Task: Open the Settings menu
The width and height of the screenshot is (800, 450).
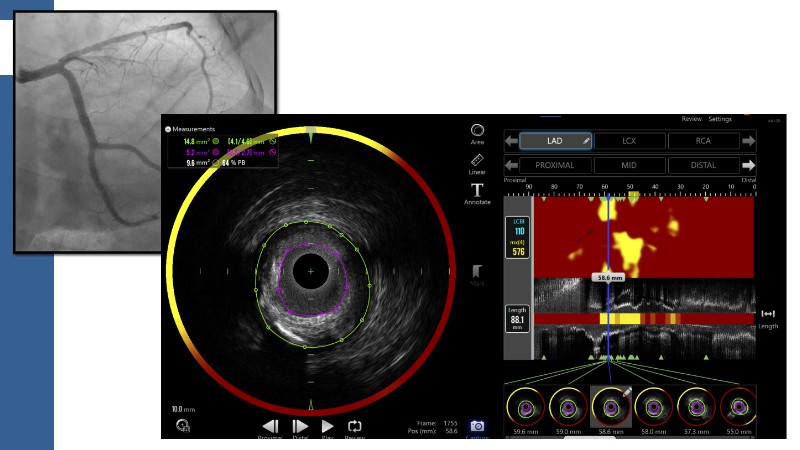Action: (x=720, y=119)
